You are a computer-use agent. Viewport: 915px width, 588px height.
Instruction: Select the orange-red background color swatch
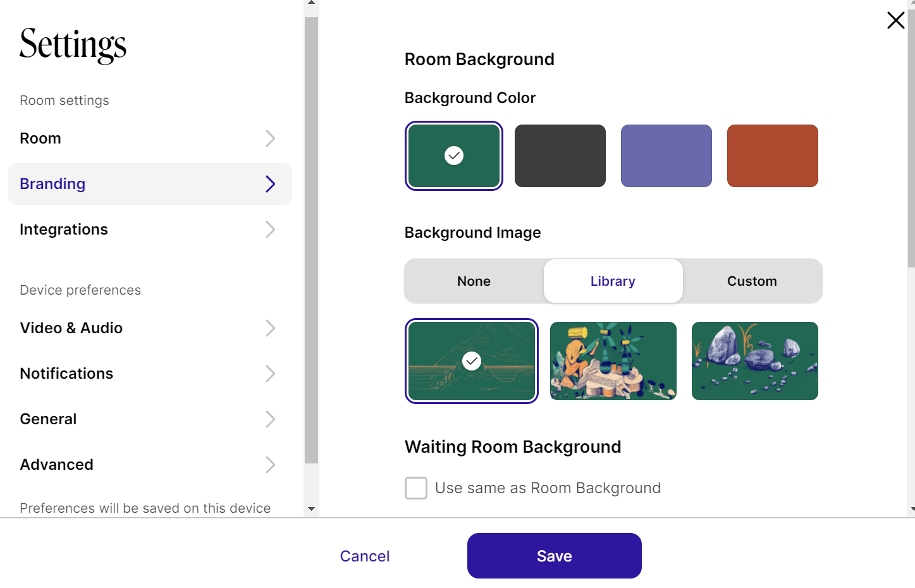click(x=773, y=156)
